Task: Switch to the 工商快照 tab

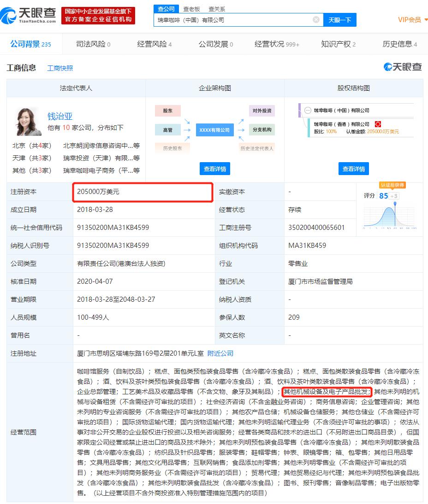Action: tap(60, 68)
